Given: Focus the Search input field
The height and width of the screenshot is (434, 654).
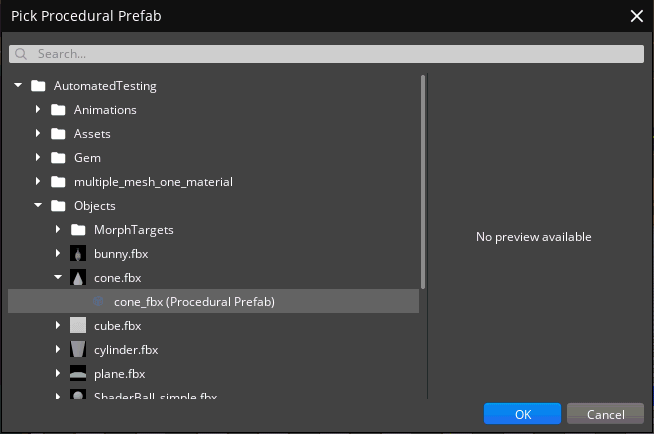Looking at the screenshot, I should click(x=330, y=54).
